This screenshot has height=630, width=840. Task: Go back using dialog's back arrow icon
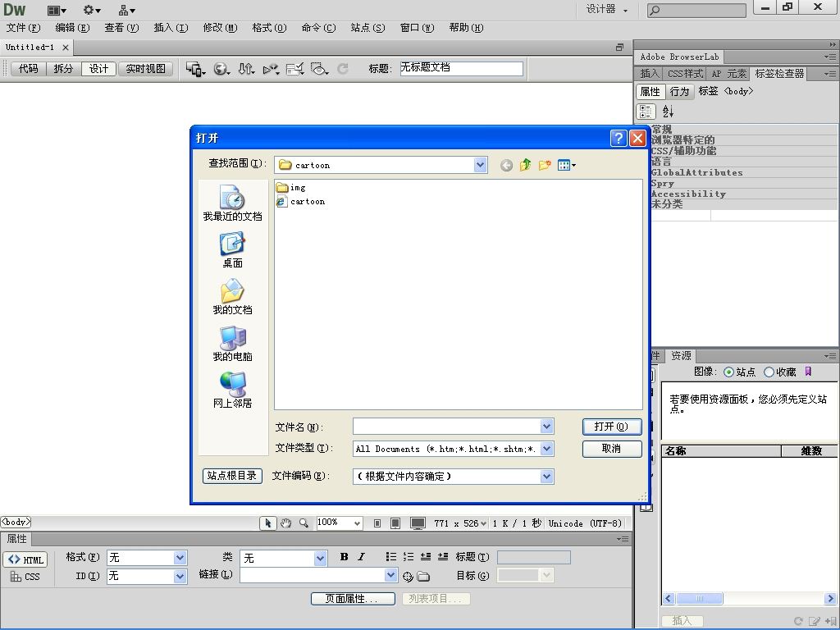tap(506, 166)
